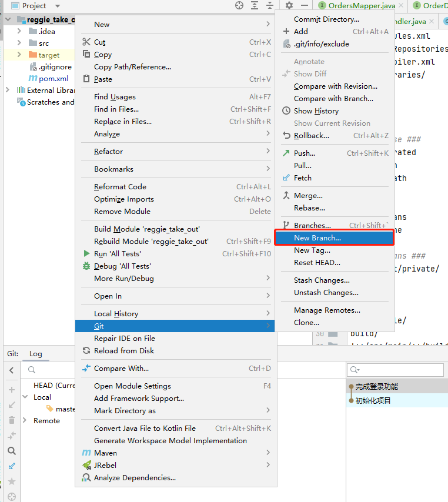Hide the Project panel with minus icon
448x502 pixels.
(305, 5)
